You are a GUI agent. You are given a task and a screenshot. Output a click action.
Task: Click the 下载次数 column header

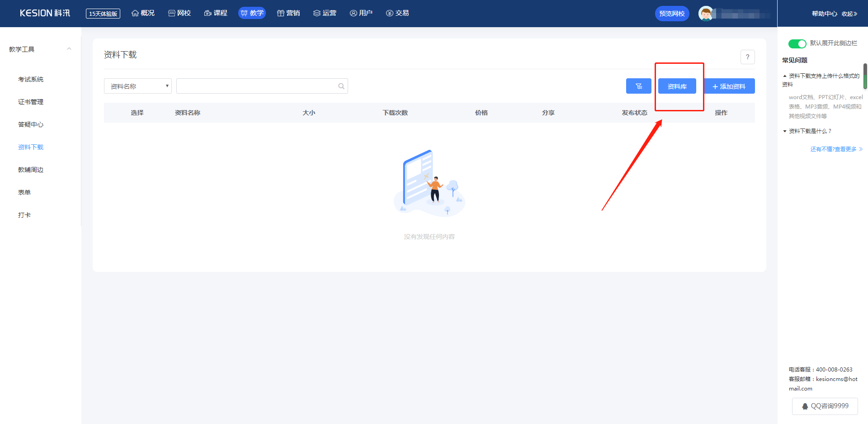[x=395, y=113]
